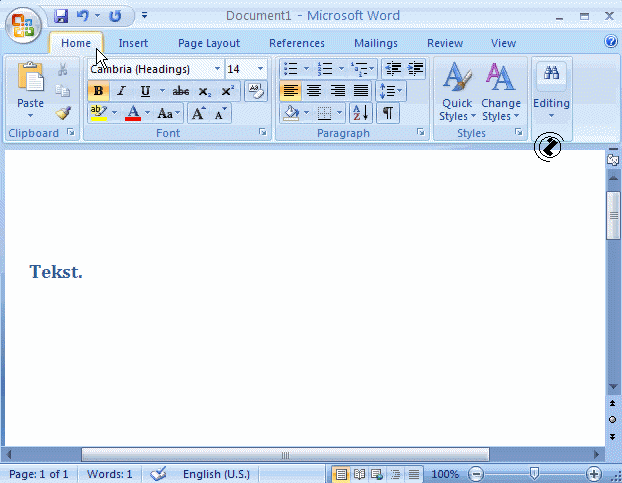
Task: Align text right
Action: [338, 91]
